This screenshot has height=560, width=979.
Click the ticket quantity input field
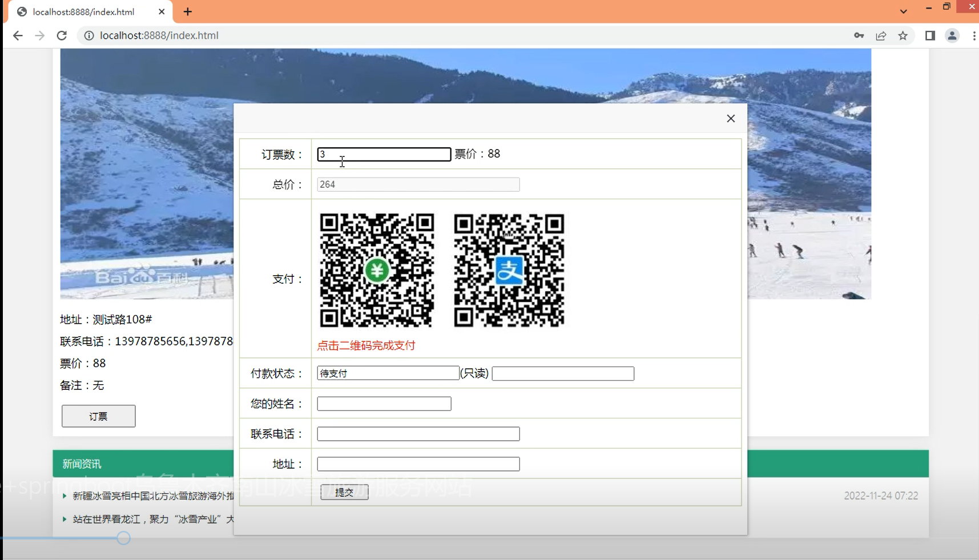384,154
